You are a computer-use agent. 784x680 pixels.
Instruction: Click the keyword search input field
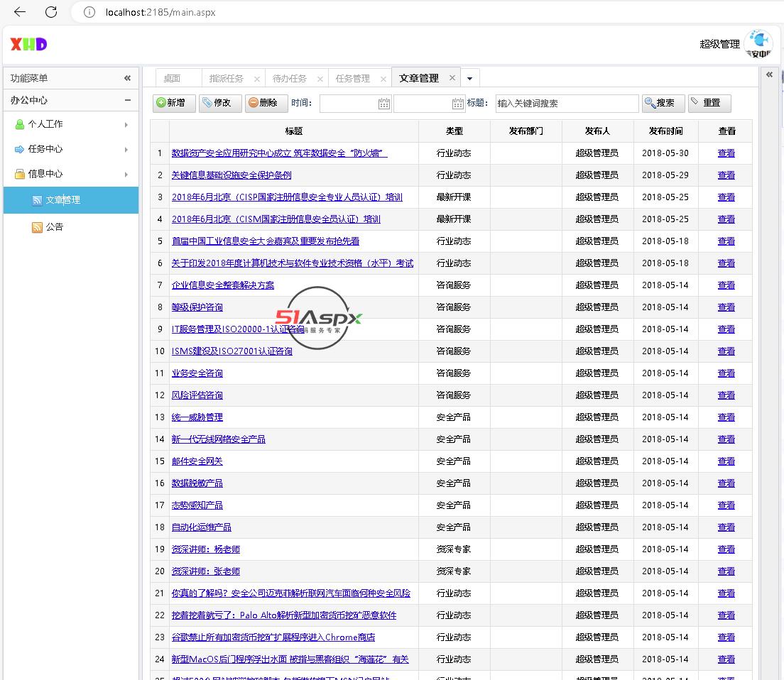pyautogui.click(x=567, y=104)
